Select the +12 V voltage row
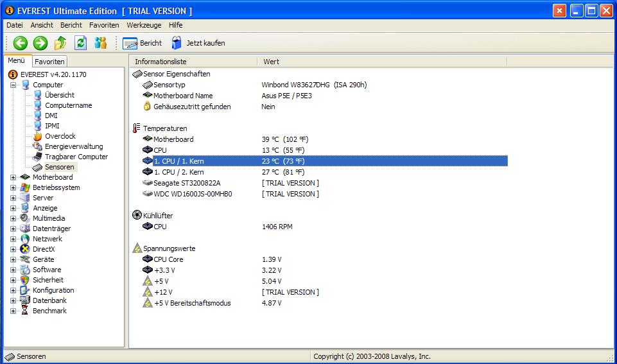 pos(318,292)
